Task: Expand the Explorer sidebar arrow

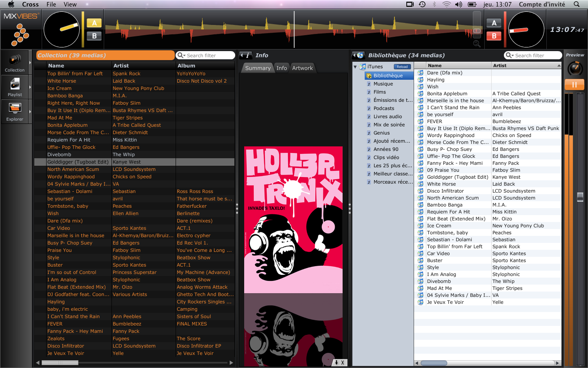Action: coord(30,112)
